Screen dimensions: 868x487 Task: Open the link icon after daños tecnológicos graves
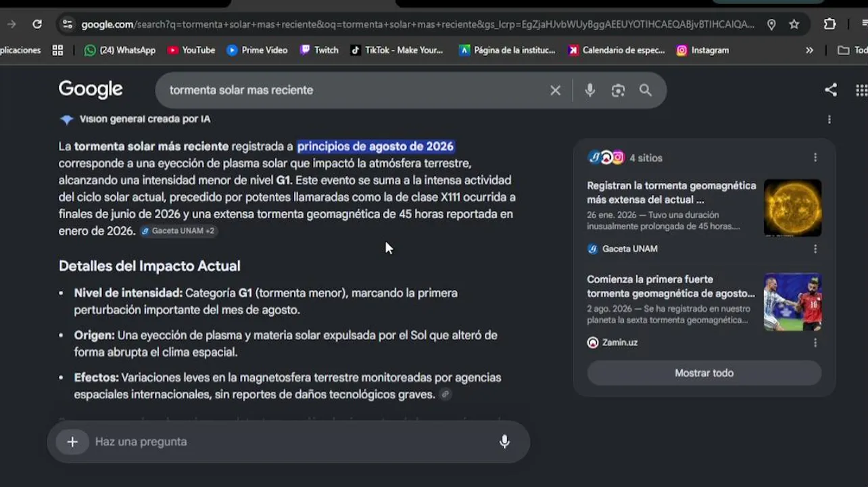[445, 394]
